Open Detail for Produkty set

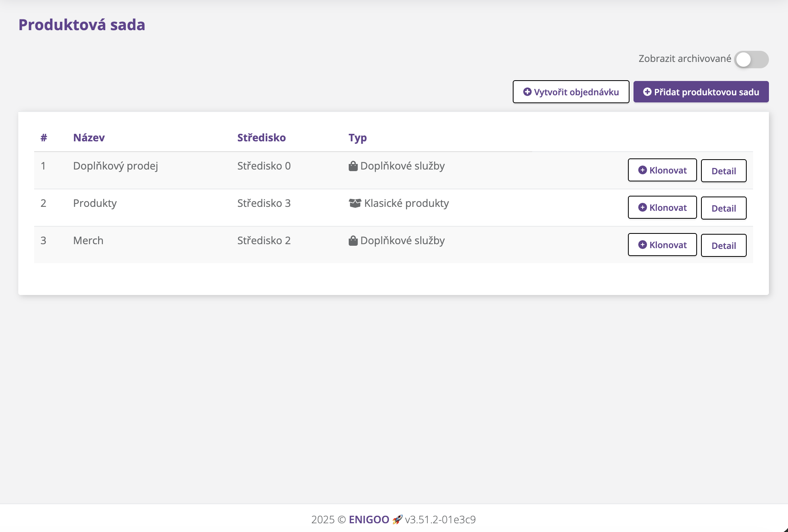click(723, 208)
